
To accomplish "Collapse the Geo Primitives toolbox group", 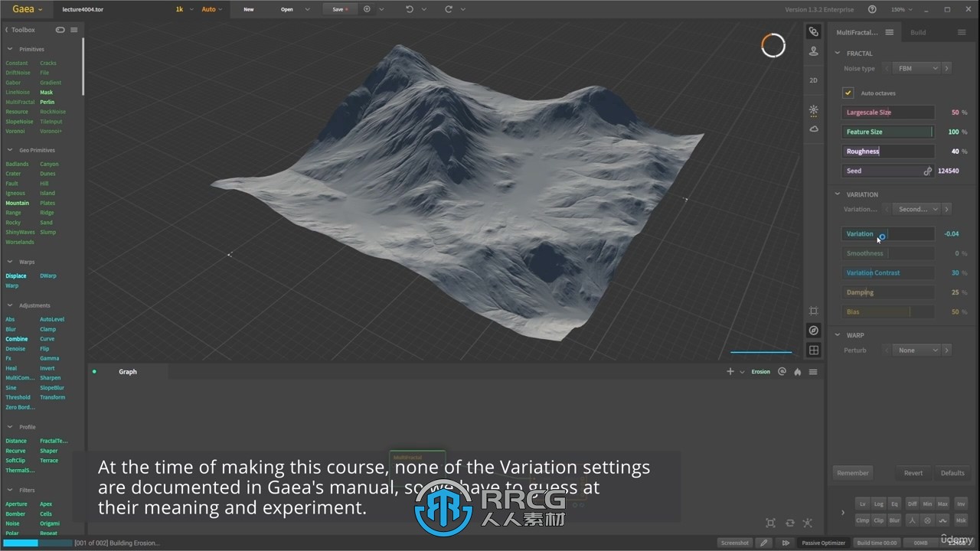I will coord(10,150).
